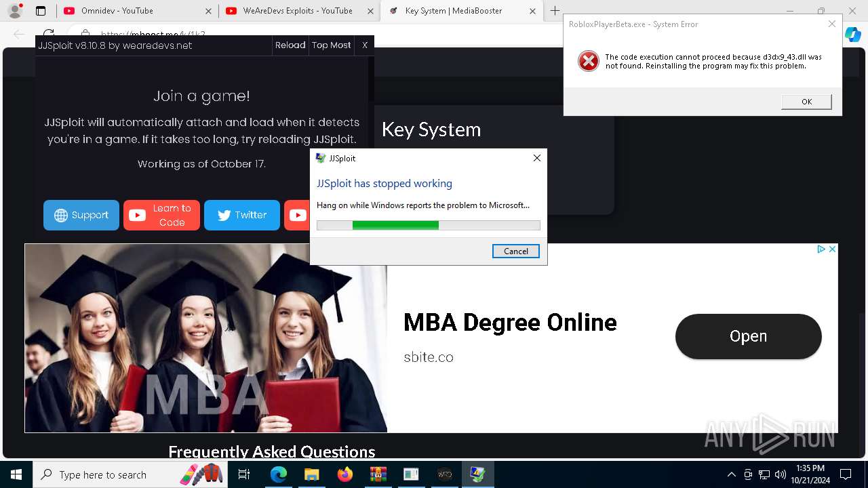Image resolution: width=868 pixels, height=488 pixels.
Task: Open File Explorer from taskbar
Action: pyautogui.click(x=311, y=474)
